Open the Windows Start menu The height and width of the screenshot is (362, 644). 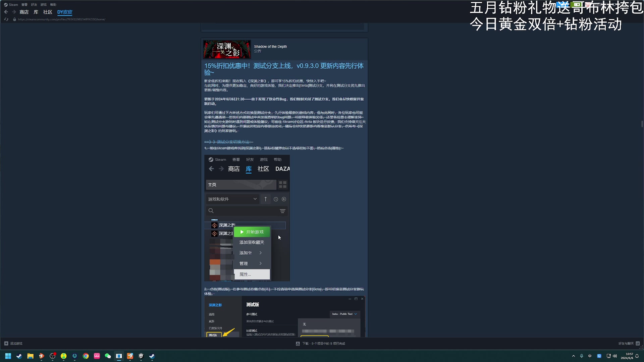point(8,356)
